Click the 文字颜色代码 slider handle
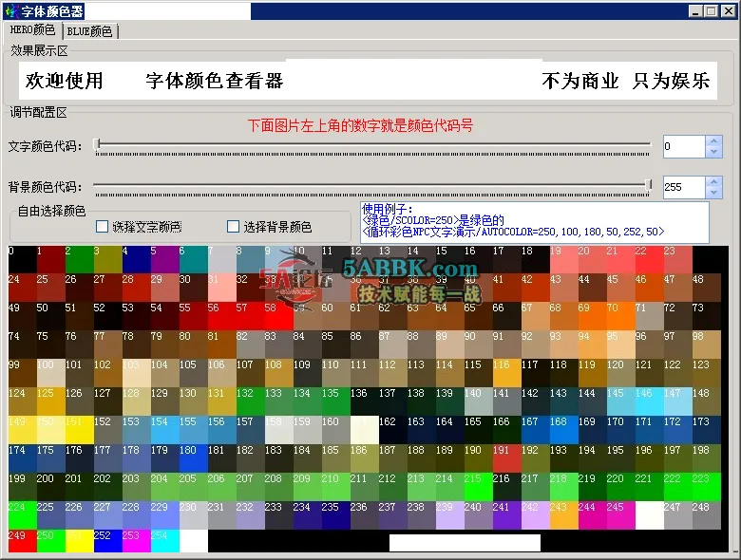 coord(97,145)
